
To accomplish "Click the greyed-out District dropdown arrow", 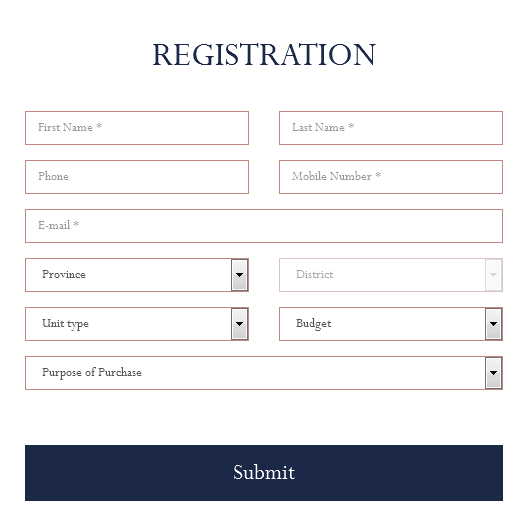I will click(493, 275).
